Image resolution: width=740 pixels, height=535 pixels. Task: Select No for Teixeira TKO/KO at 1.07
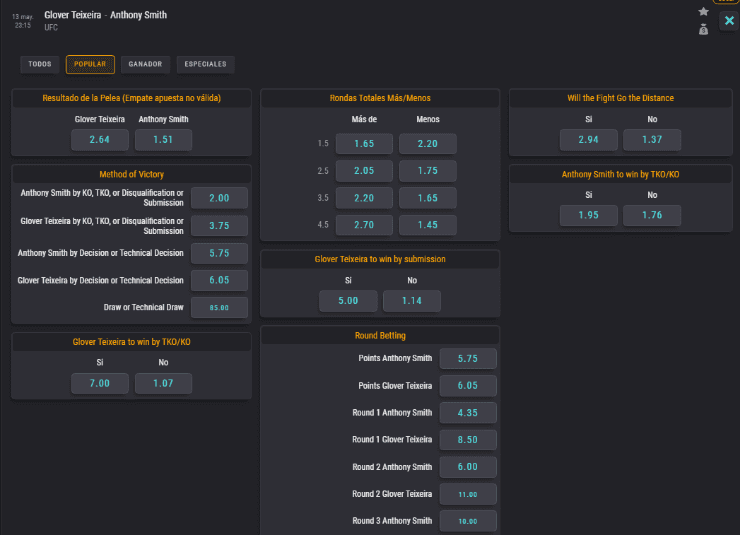point(163,383)
